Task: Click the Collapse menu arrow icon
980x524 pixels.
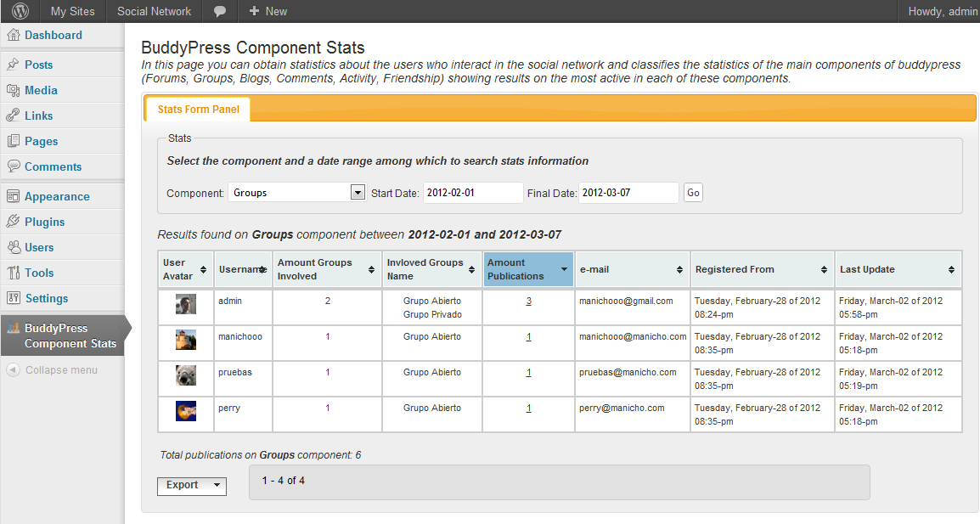Action: pyautogui.click(x=13, y=370)
